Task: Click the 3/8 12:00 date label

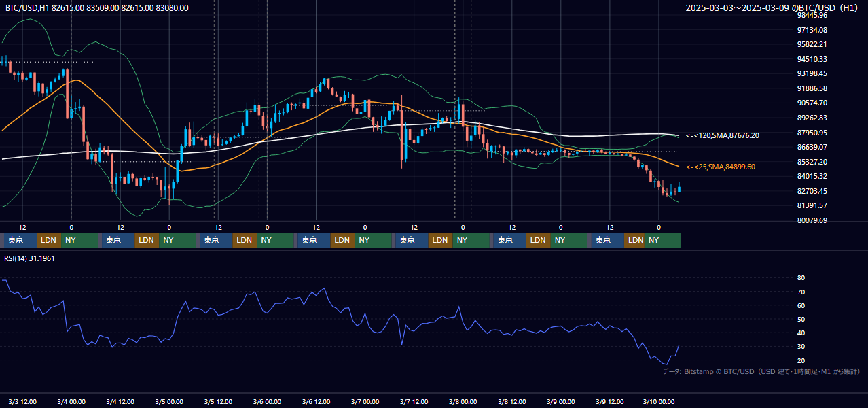Action: click(x=511, y=401)
